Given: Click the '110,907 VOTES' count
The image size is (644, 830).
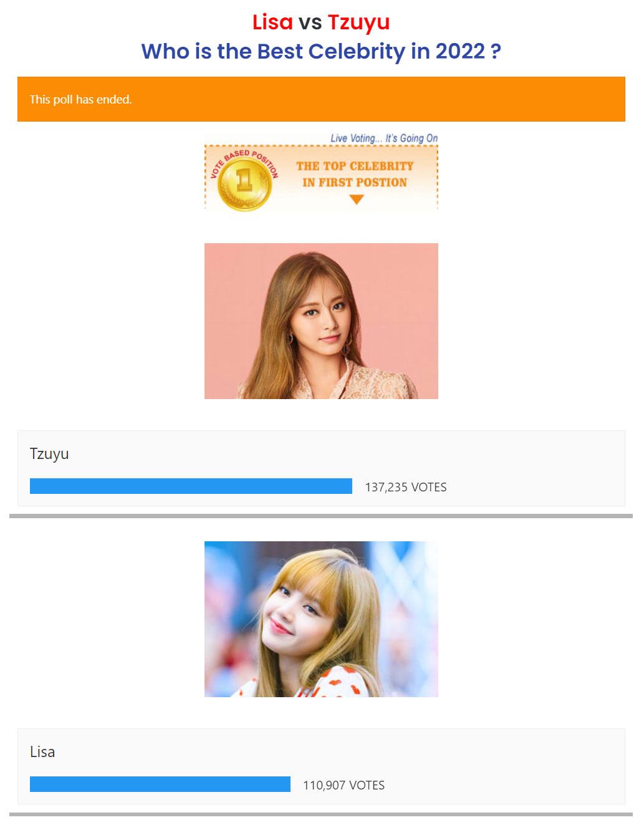Looking at the screenshot, I should click(344, 785).
